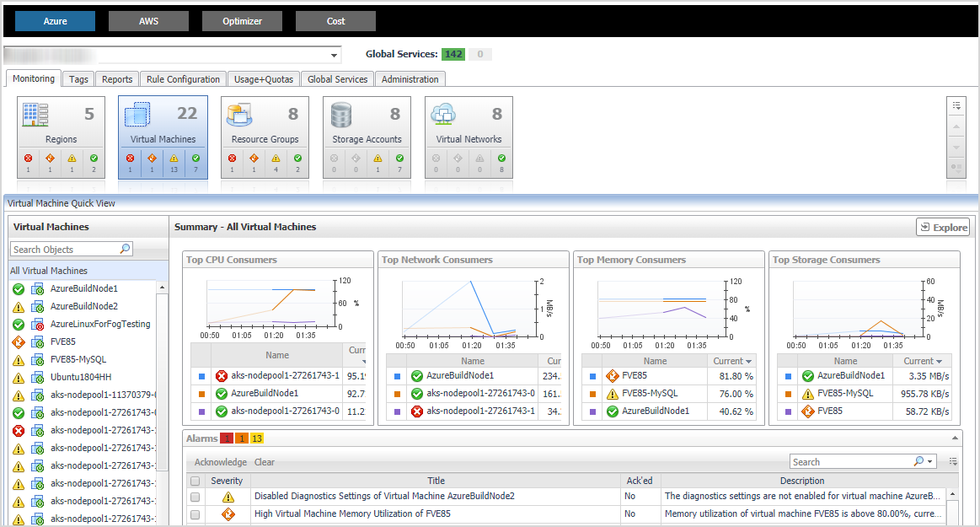Screen dimensions: 980x527
Task: Click the yellow 13 warning alarms badge
Action: pos(257,438)
